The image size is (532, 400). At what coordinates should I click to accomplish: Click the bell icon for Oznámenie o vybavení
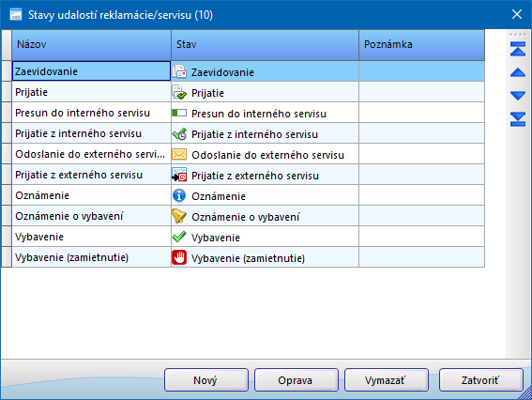179,216
